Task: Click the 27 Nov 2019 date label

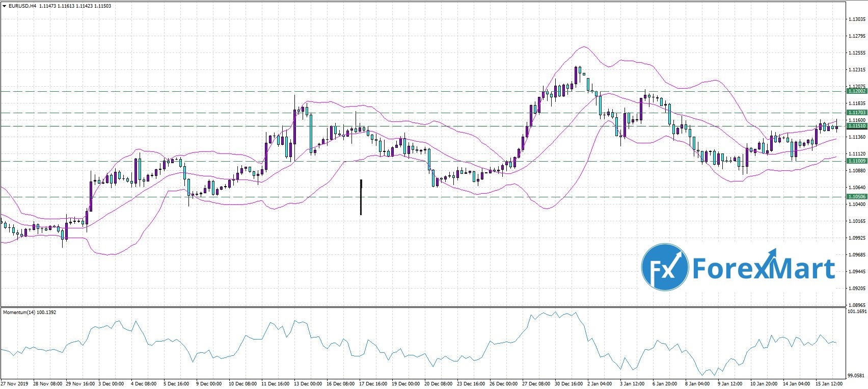Action: [15, 383]
